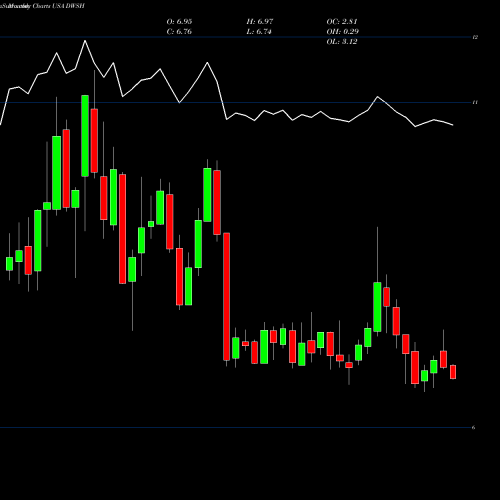Click the last red candle on the chart

[453, 372]
